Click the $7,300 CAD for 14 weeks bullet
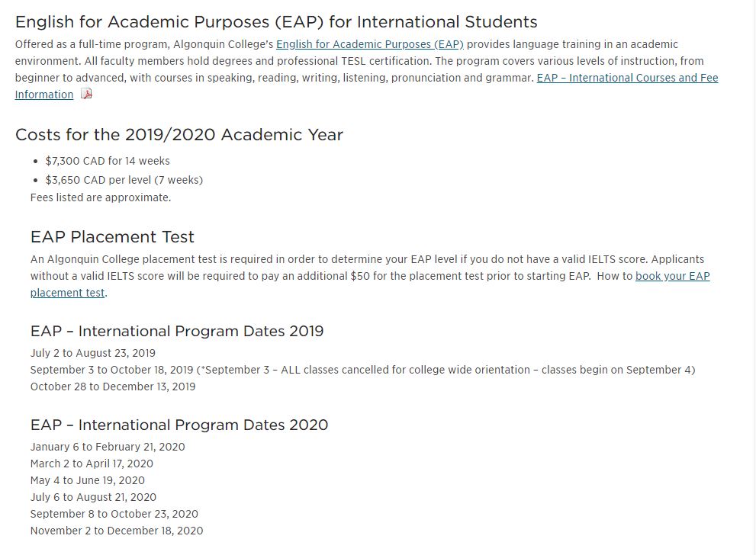Image resolution: width=756 pixels, height=555 pixels. tap(108, 161)
